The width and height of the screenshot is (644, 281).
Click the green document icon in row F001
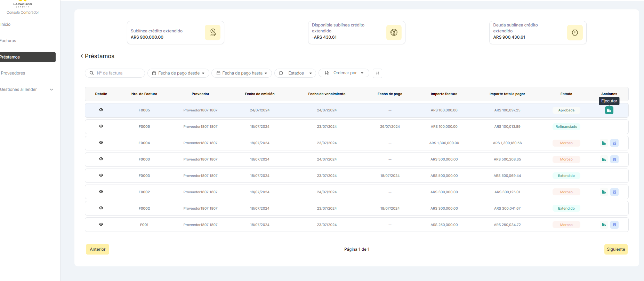[x=604, y=225]
